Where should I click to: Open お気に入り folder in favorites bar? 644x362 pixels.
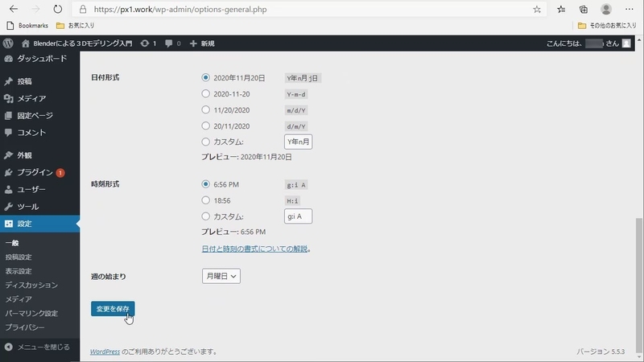point(76,26)
